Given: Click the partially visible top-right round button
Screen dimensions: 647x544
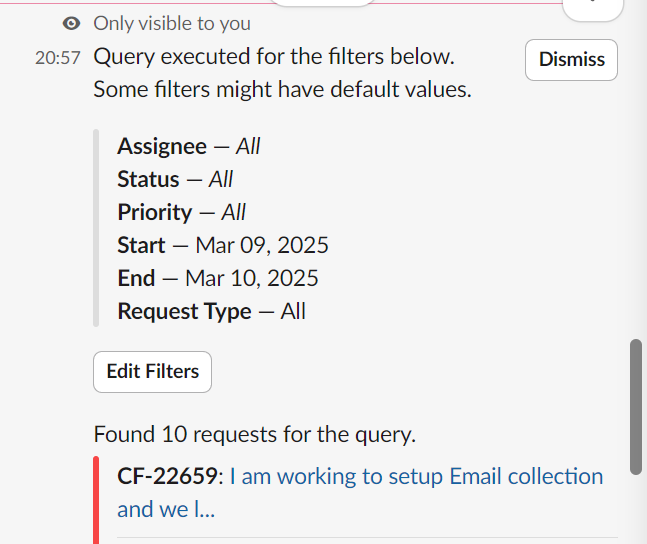Looking at the screenshot, I should tap(600, 5).
